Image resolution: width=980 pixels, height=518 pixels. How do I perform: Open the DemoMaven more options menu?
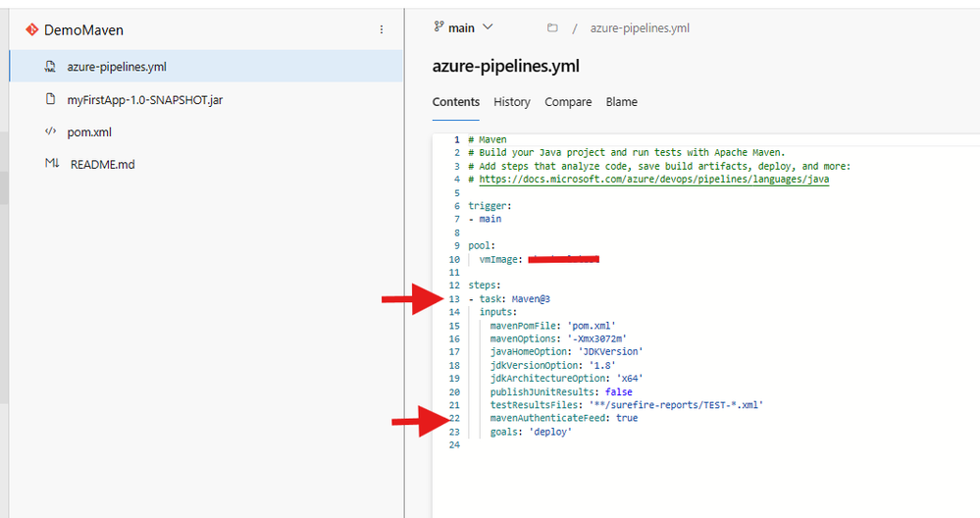coord(382,29)
